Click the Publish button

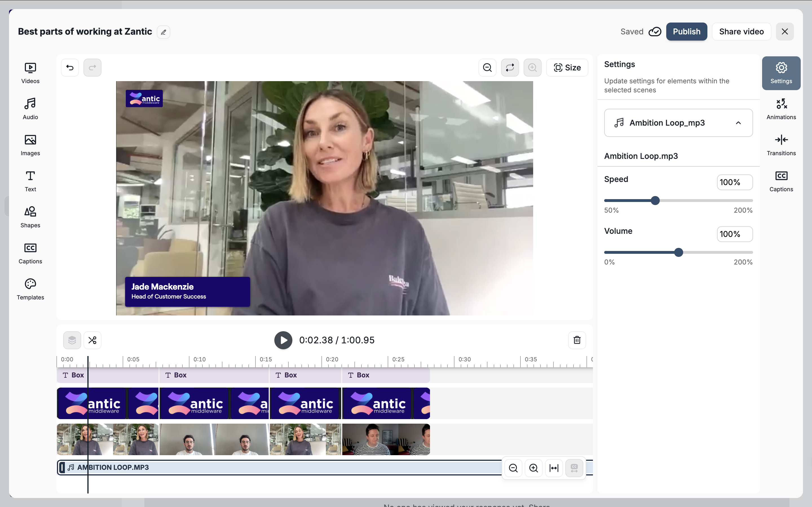pos(687,32)
